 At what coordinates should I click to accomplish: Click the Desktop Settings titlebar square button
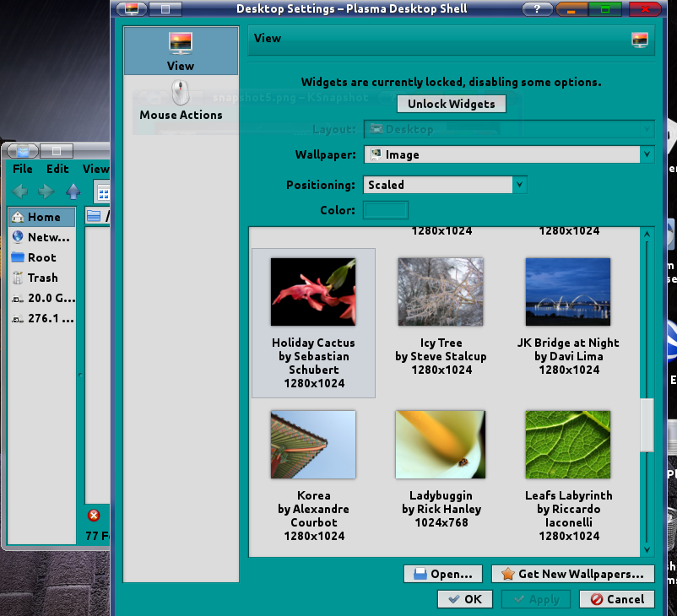[x=165, y=8]
